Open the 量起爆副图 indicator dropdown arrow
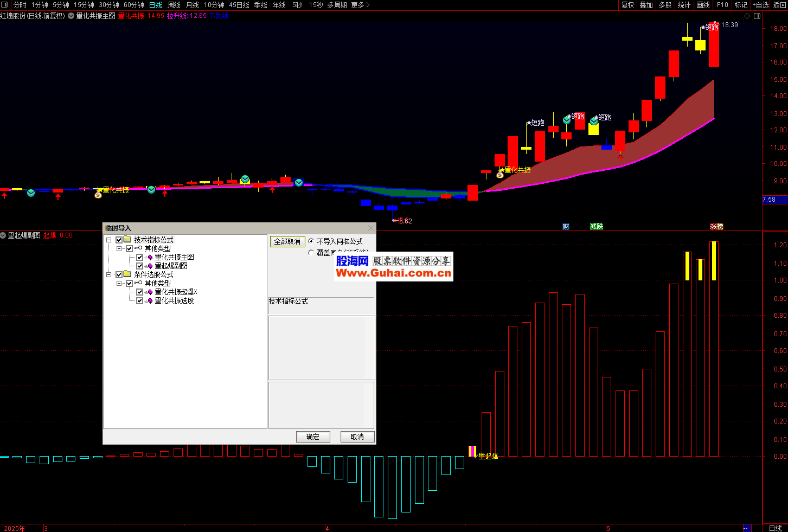 point(3,235)
